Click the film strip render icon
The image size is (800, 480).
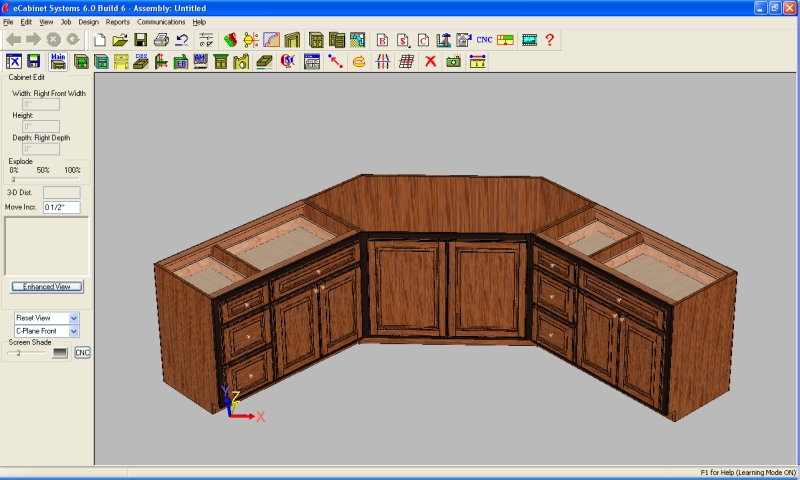coord(529,40)
